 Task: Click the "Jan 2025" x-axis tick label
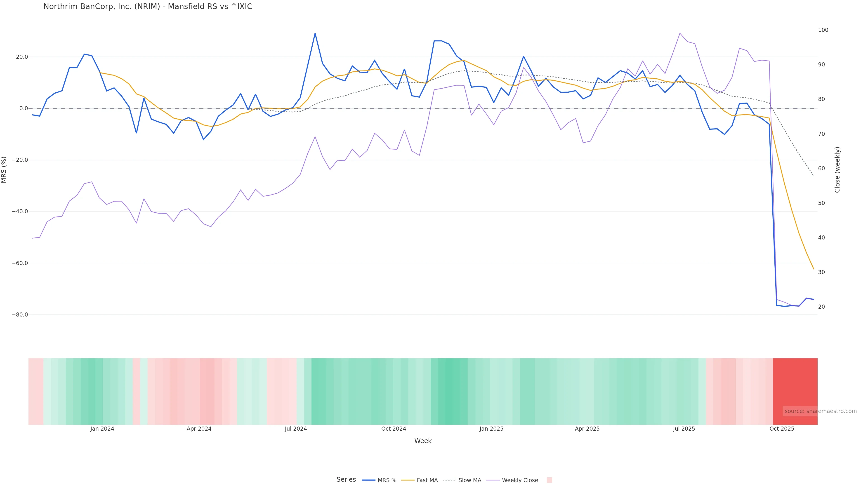point(491,429)
